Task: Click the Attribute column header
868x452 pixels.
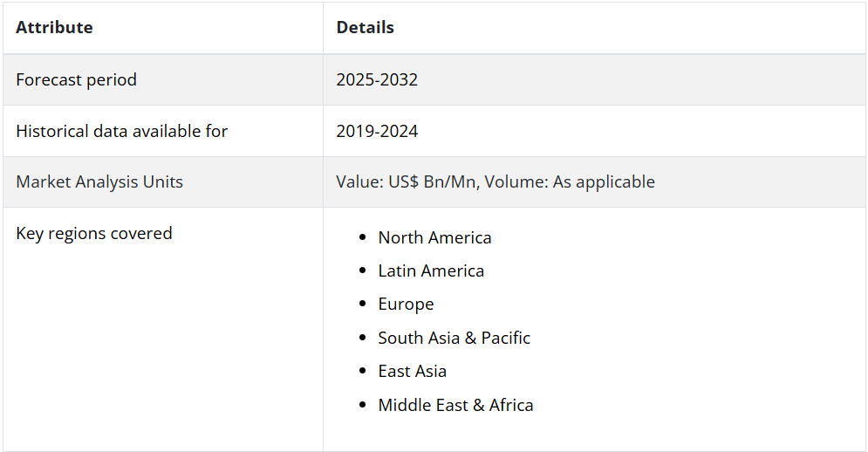Action: (54, 27)
